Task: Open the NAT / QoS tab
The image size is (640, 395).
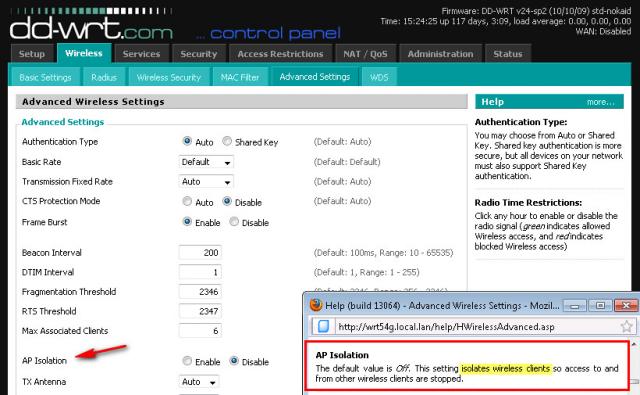Action: point(365,54)
